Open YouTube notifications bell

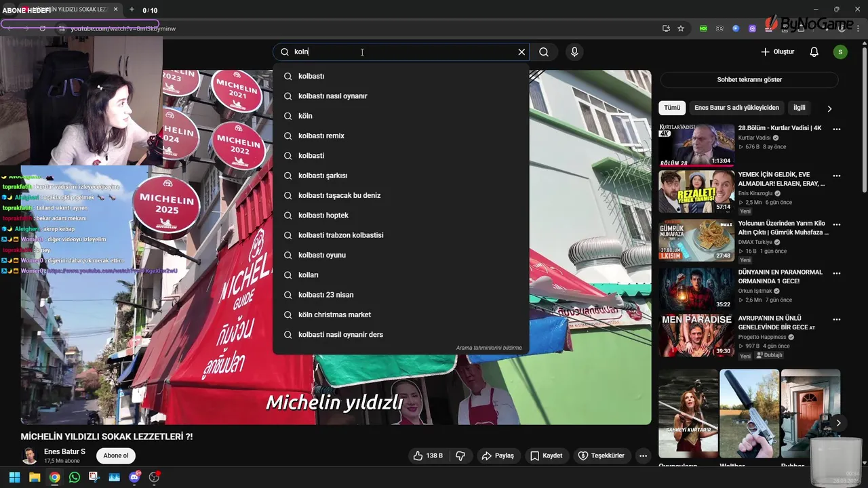pos(814,52)
